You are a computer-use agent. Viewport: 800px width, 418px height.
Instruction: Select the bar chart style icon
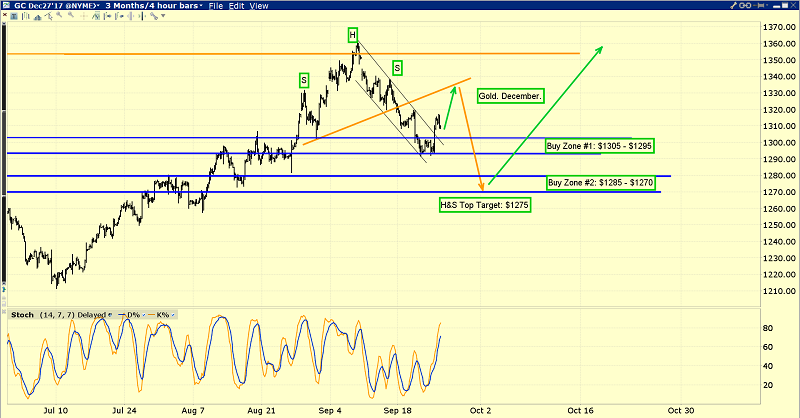[x=26, y=16]
